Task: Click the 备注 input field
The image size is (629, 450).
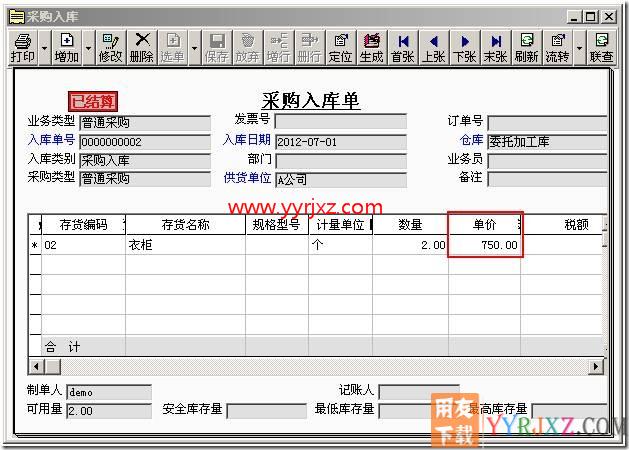Action: [547, 179]
